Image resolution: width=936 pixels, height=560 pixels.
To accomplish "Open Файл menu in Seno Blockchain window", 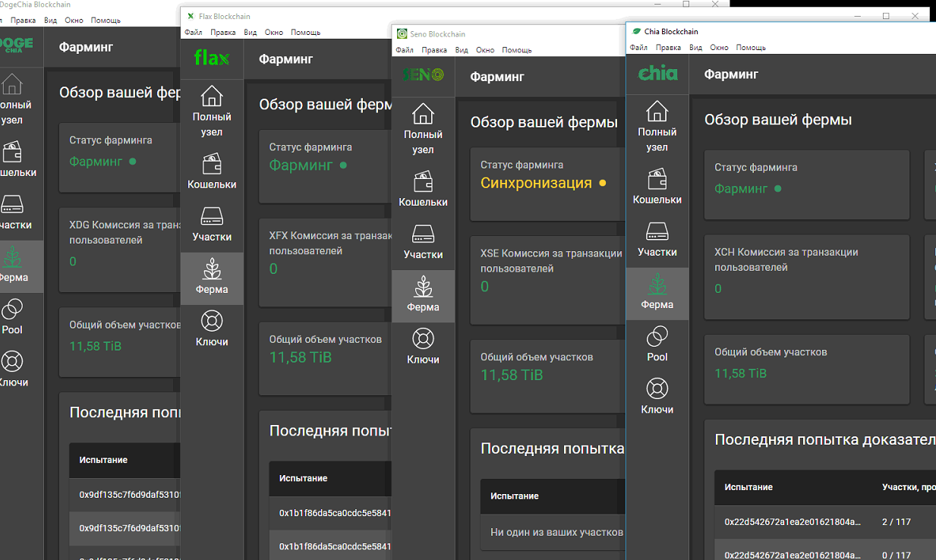I will coord(405,50).
